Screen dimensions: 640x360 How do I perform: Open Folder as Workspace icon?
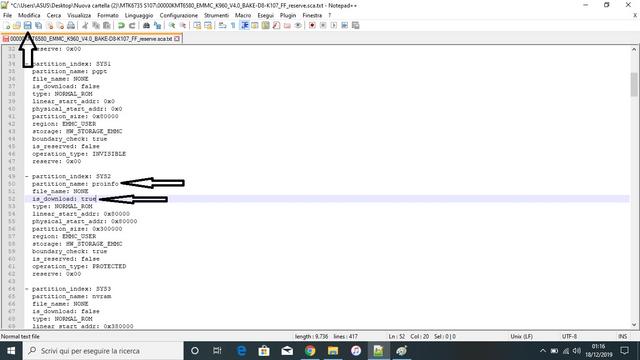287,25
